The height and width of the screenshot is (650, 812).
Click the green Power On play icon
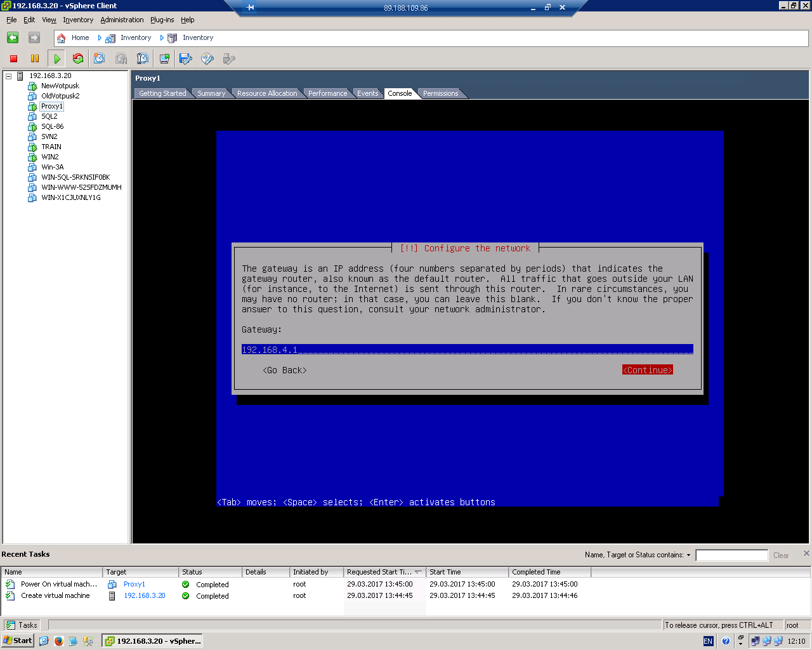(x=57, y=58)
